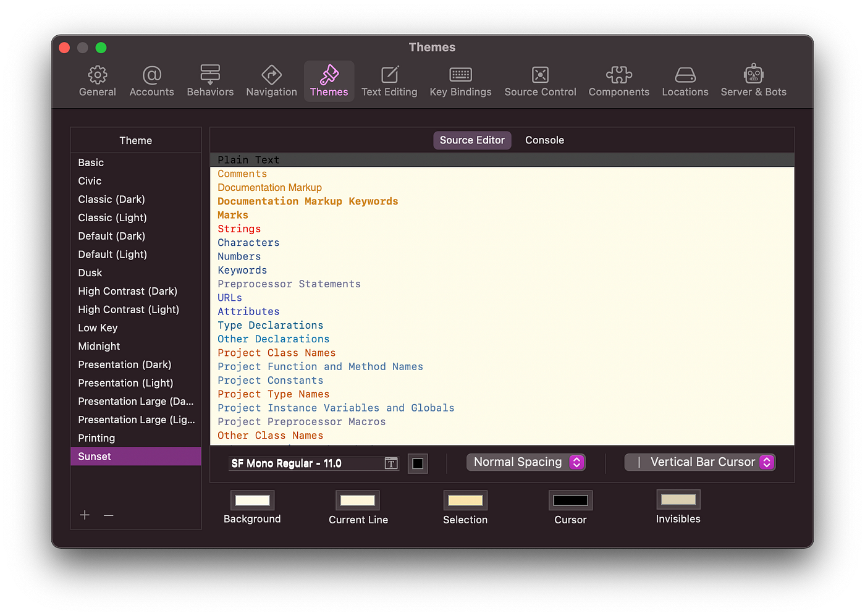Select the Low Key theme
Viewport: 865px width, 616px height.
pyautogui.click(x=136, y=328)
